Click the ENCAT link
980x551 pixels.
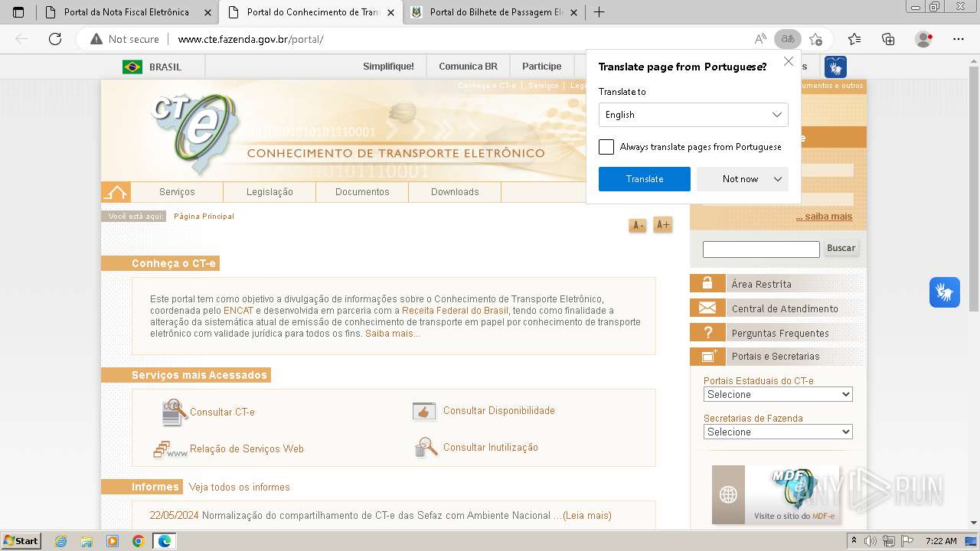tap(238, 311)
